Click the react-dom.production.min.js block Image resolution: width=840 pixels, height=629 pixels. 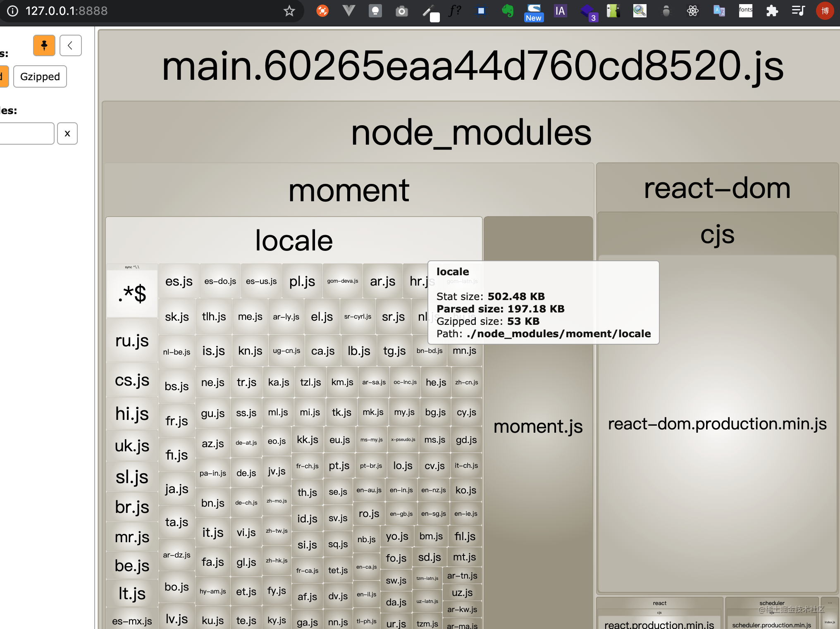(717, 424)
